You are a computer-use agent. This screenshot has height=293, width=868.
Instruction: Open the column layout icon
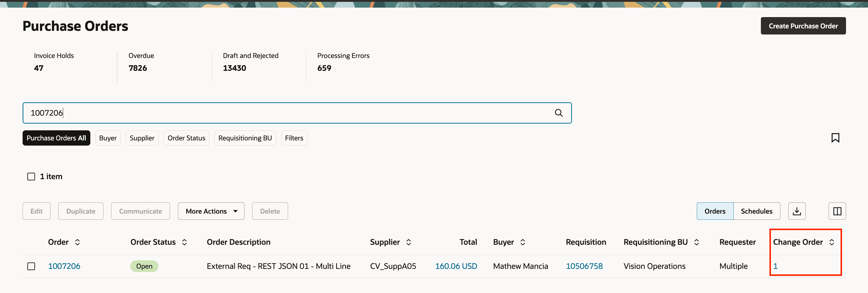[x=837, y=211]
